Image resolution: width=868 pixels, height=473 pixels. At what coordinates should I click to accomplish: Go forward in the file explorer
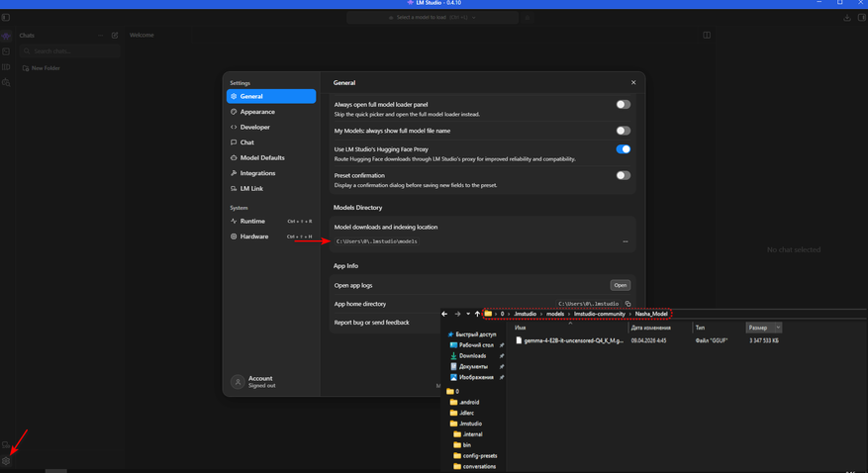click(457, 314)
